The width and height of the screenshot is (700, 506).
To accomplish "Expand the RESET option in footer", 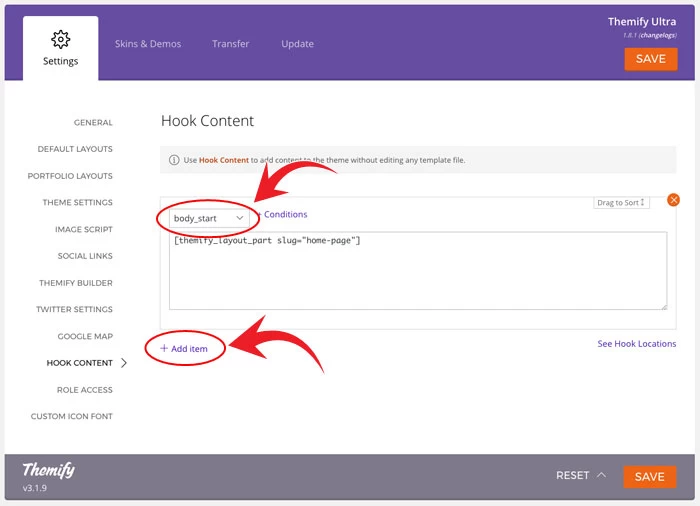I will click(x=581, y=475).
